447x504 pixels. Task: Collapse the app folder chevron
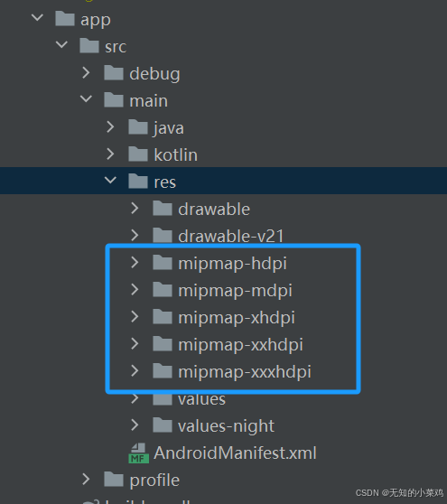(37, 17)
